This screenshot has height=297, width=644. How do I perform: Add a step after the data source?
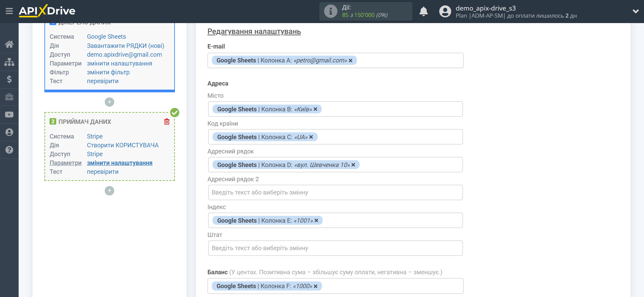tap(109, 102)
